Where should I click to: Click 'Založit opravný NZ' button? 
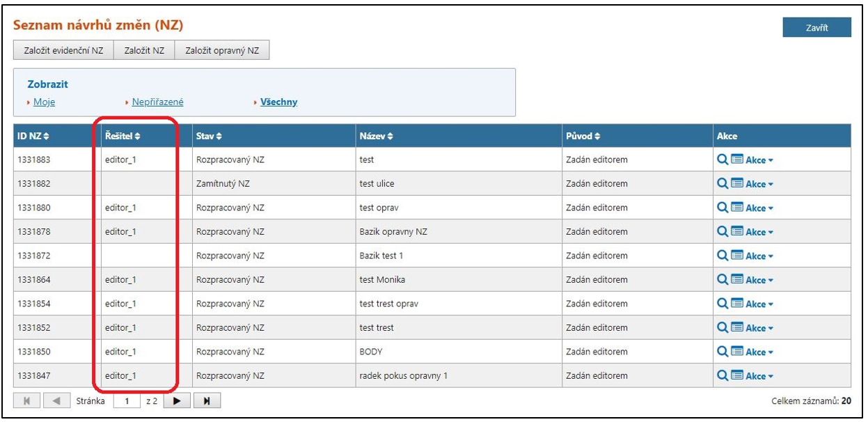coord(222,50)
